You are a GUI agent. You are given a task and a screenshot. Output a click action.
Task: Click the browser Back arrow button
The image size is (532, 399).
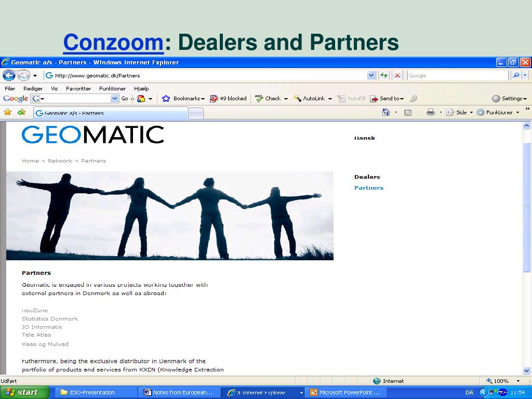pyautogui.click(x=9, y=75)
